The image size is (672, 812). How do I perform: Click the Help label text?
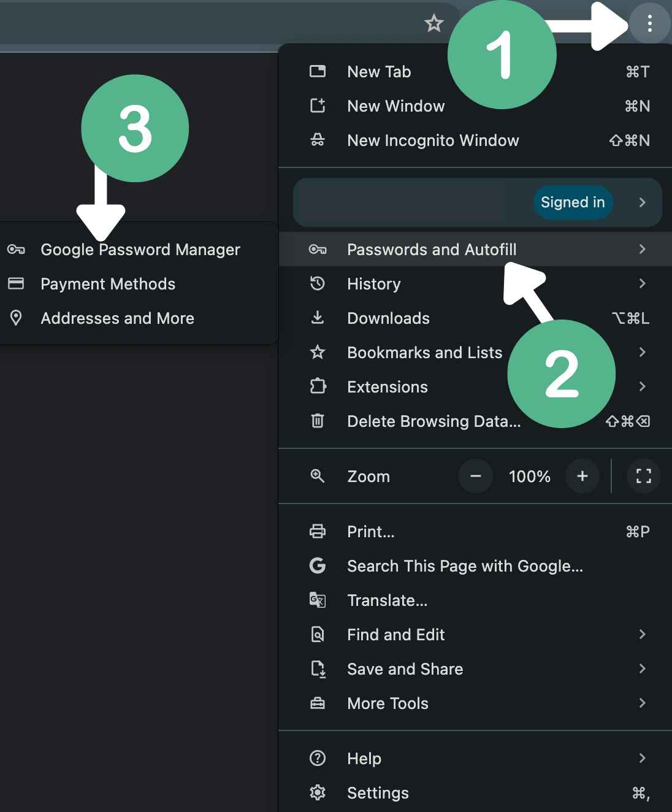point(364,759)
